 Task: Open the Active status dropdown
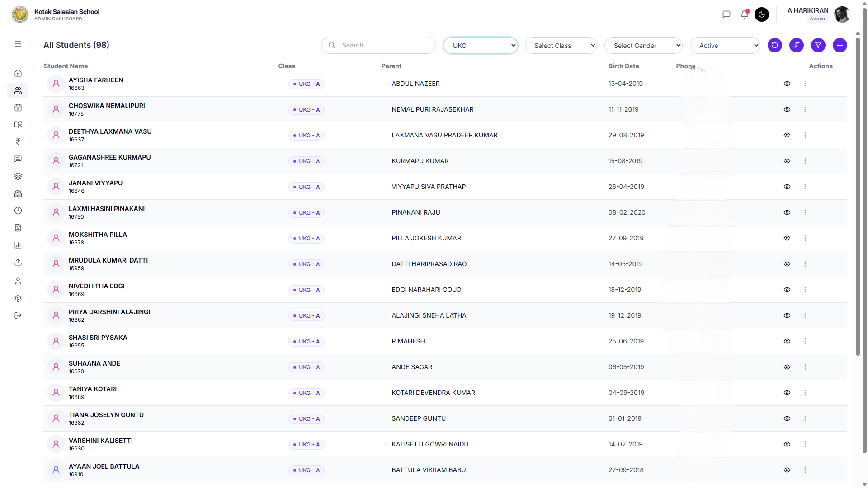tap(725, 46)
